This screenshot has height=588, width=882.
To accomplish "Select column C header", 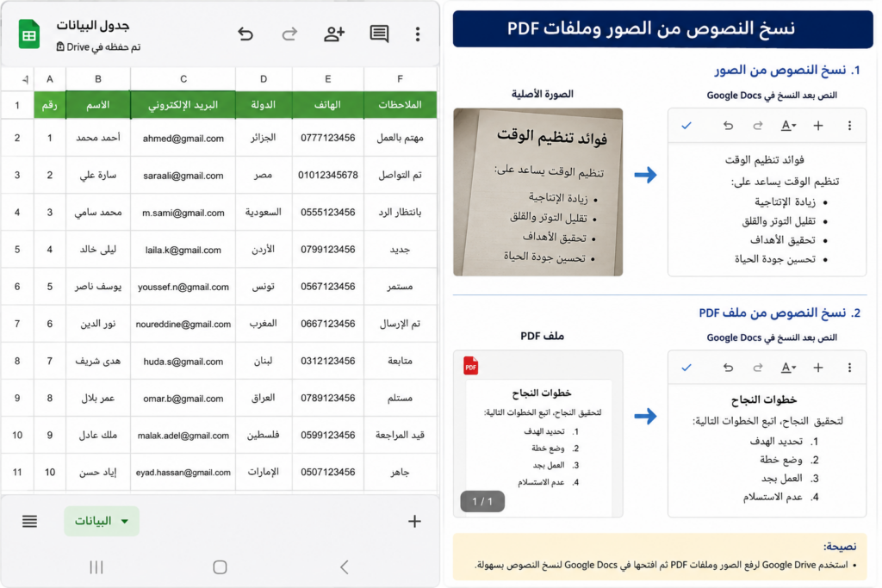I will click(183, 79).
